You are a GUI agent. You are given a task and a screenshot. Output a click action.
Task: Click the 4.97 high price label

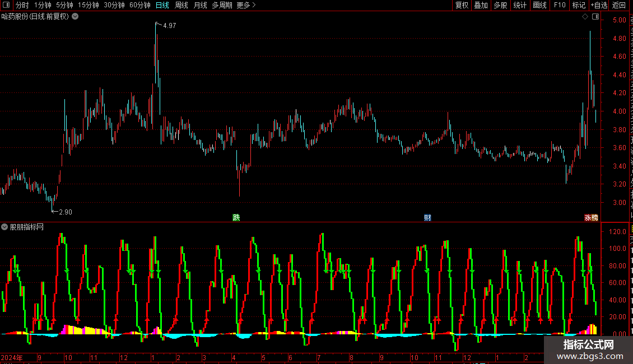(x=170, y=26)
